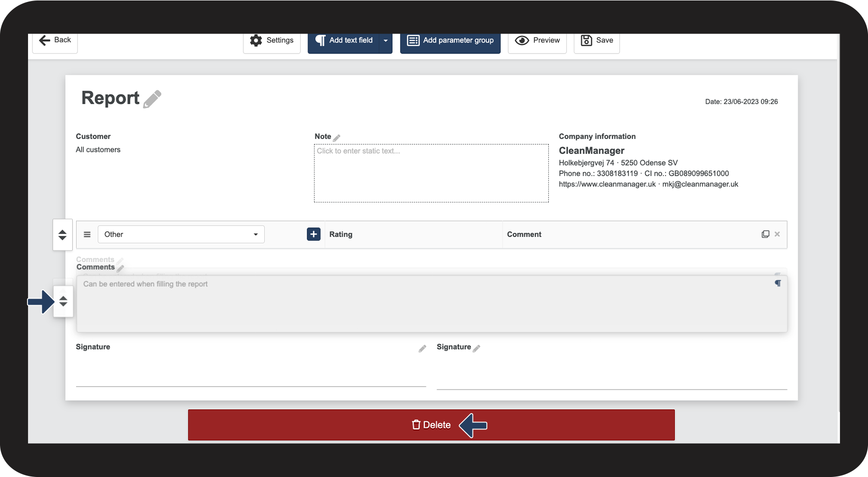Duplicate parameter group copy icon
The height and width of the screenshot is (477, 868).
coord(765,234)
